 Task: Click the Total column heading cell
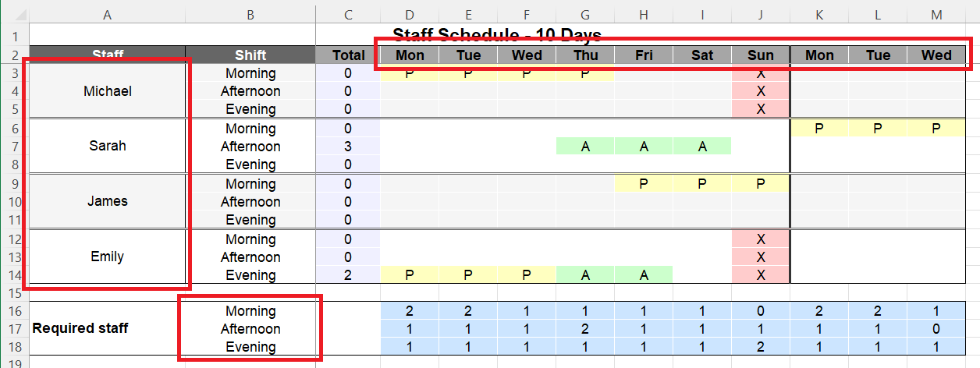tap(348, 55)
